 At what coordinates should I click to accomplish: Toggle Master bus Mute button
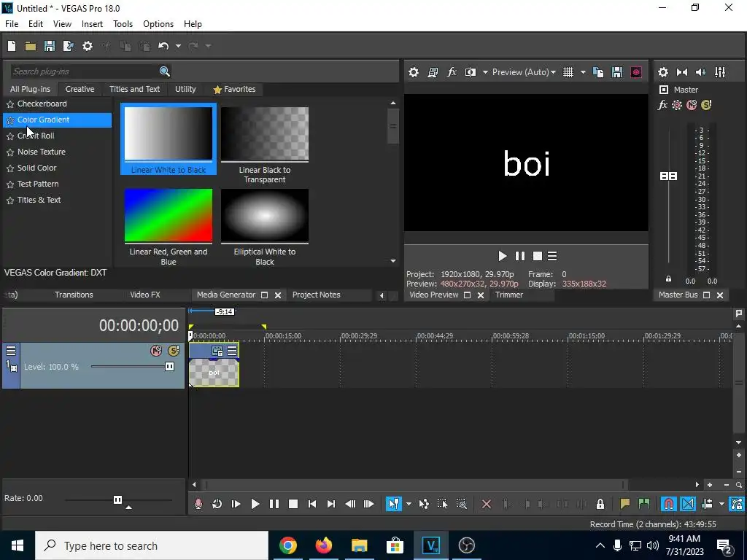pos(692,105)
